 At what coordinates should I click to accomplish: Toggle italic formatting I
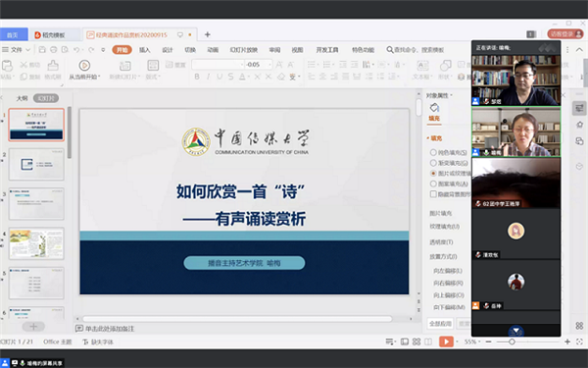tap(208, 77)
